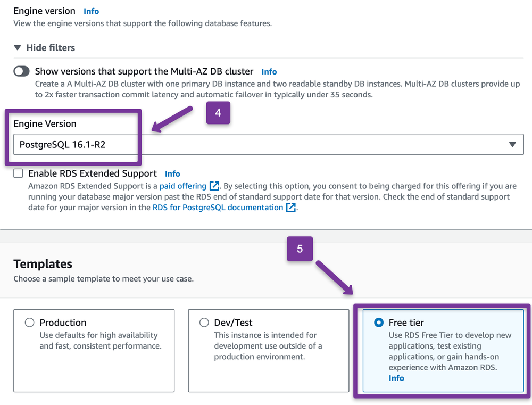Toggle Show versions that support Multi-AZ DB cluster
This screenshot has width=532, height=405.
[20, 71]
